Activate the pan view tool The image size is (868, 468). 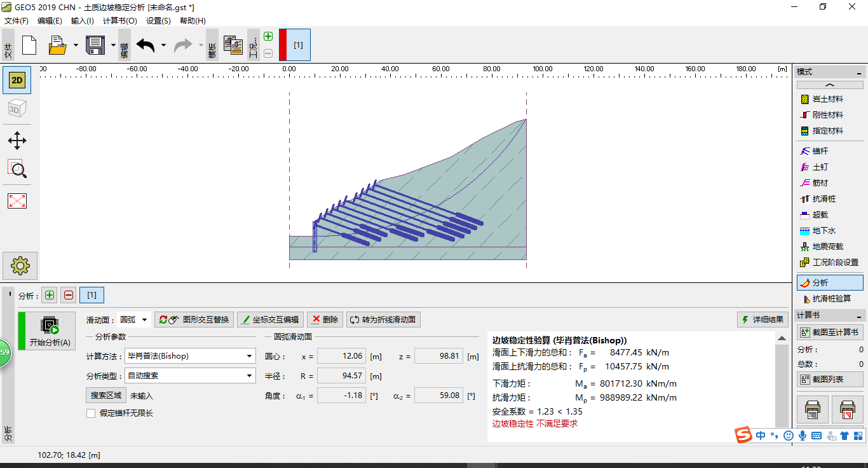(x=17, y=141)
